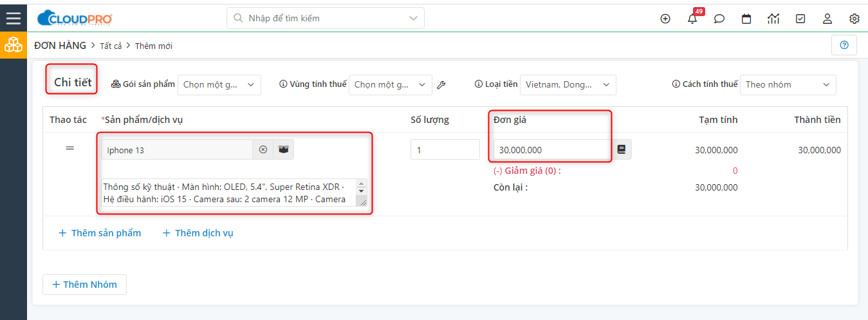Click the row reorder handle icon
The width and height of the screenshot is (868, 320).
click(x=70, y=148)
